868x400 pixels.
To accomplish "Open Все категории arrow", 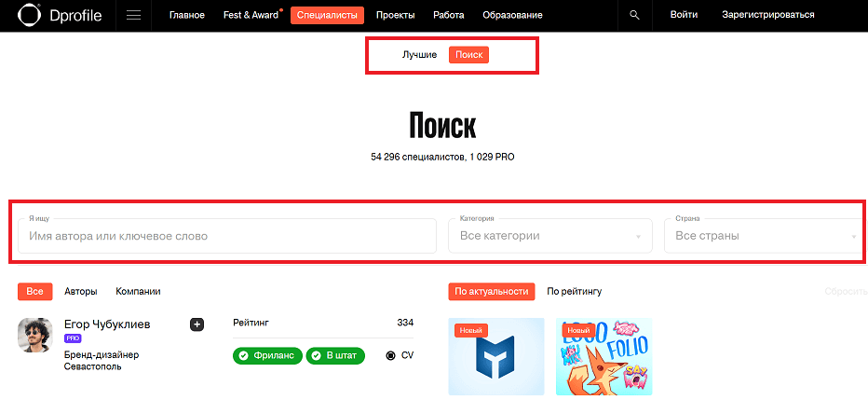I will 638,237.
